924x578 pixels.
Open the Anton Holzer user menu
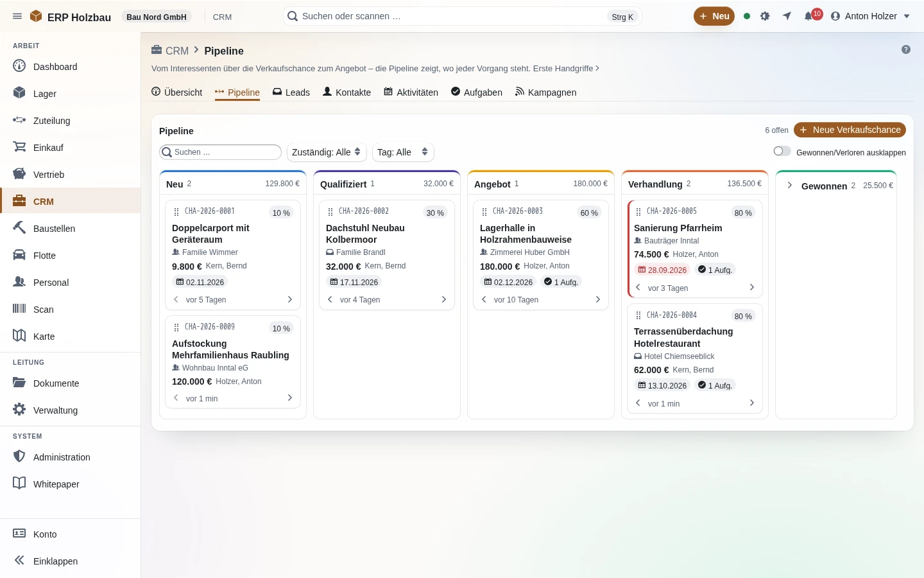870,16
